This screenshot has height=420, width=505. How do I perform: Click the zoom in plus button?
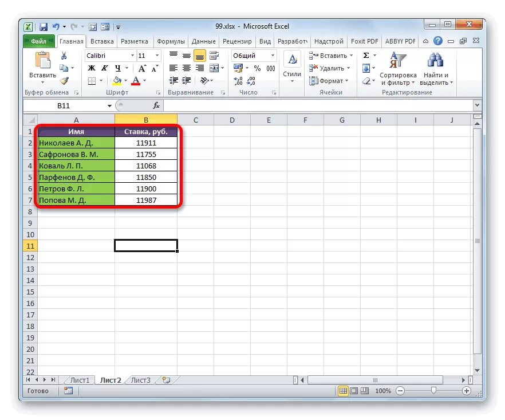(466, 391)
